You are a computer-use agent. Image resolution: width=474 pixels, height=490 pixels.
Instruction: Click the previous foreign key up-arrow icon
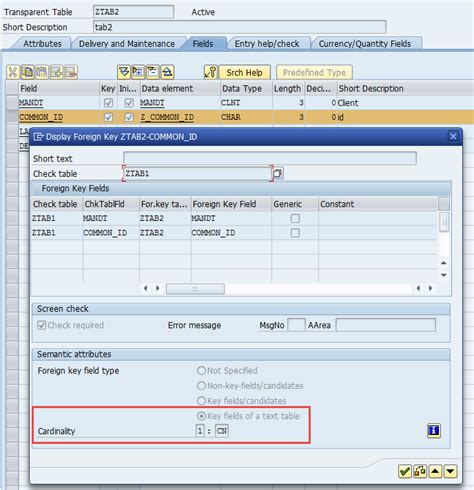[435, 471]
